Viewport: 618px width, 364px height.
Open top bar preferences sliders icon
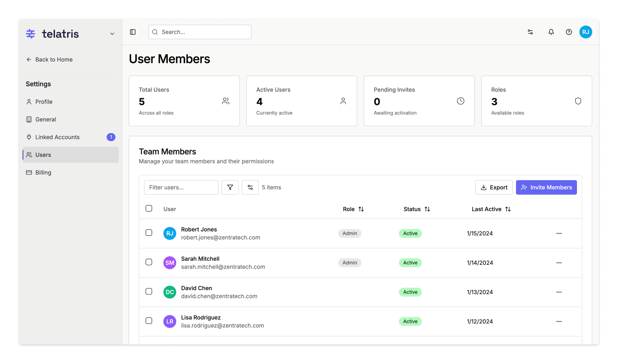[x=530, y=32]
